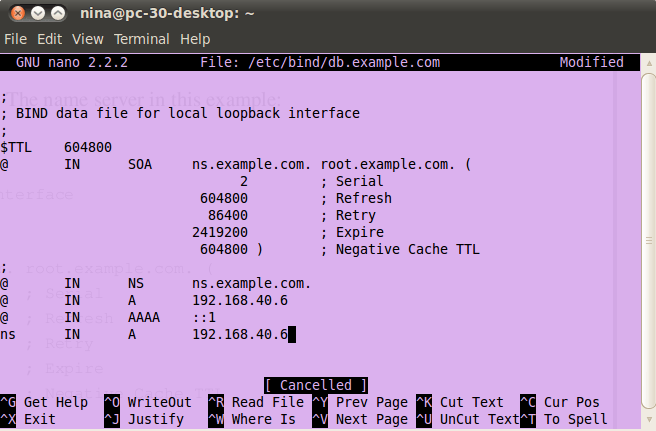Click the ^X Exit shortcut
Image resolution: width=656 pixels, height=431 pixels.
28,420
